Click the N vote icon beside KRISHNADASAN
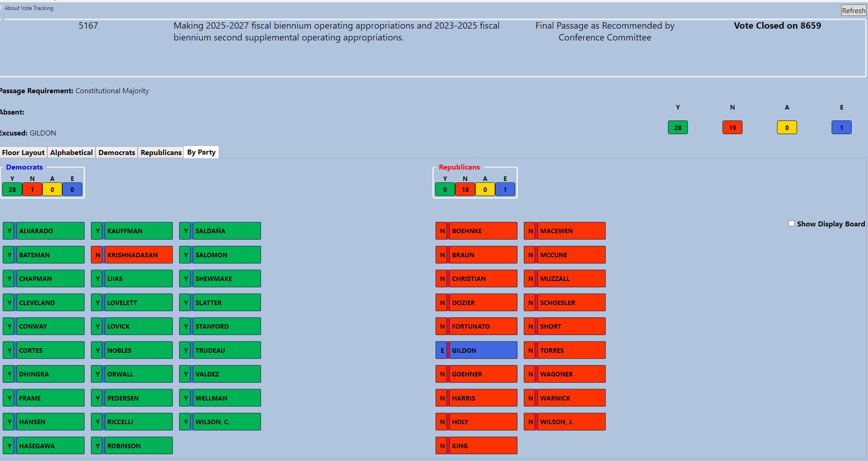868x461 pixels. point(97,255)
